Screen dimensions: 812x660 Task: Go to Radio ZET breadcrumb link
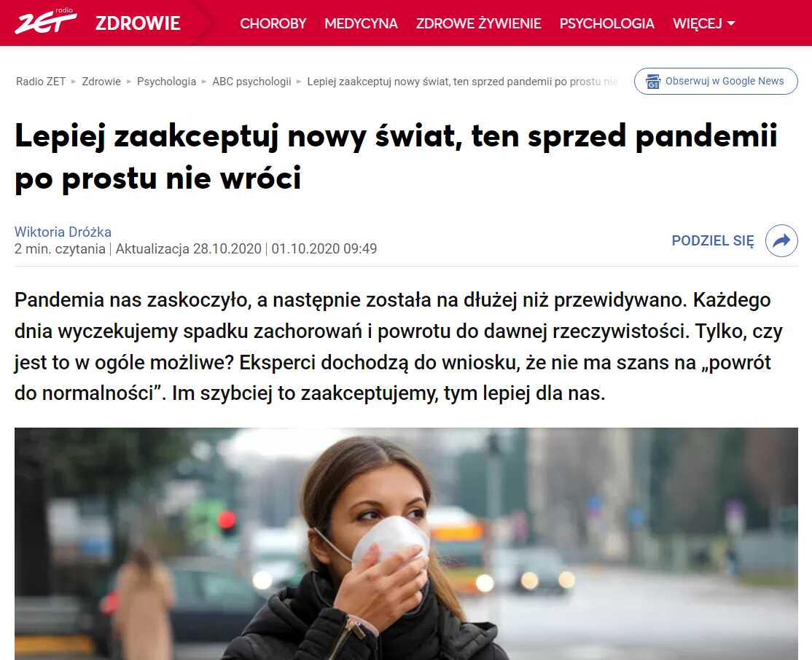click(x=41, y=82)
